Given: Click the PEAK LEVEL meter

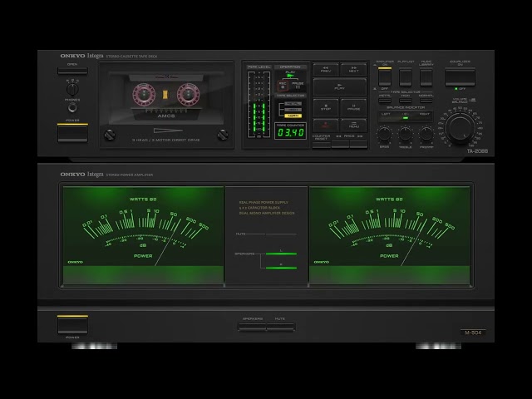Looking at the screenshot, I should [x=259, y=105].
